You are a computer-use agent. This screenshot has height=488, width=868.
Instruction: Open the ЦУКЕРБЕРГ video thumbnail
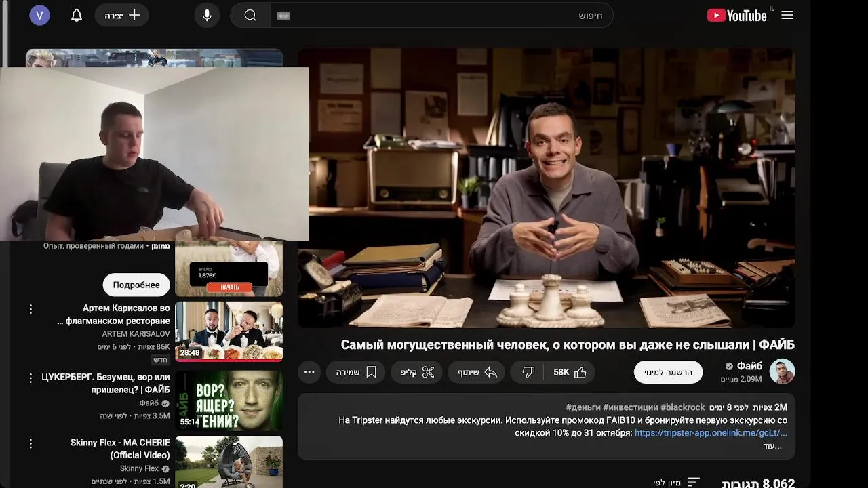click(x=229, y=401)
